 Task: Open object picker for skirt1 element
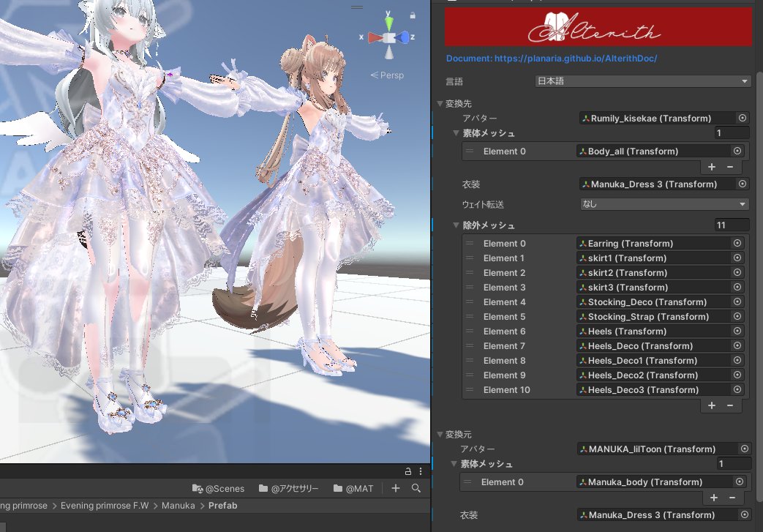tap(737, 258)
